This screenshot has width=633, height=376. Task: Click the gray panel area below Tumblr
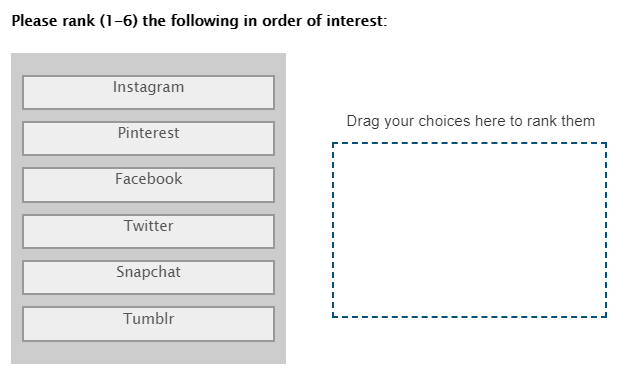coord(148,353)
